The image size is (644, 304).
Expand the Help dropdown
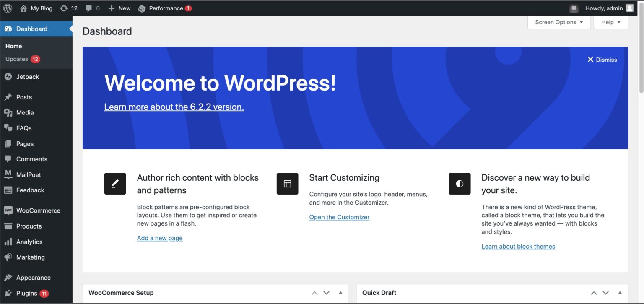tap(610, 22)
